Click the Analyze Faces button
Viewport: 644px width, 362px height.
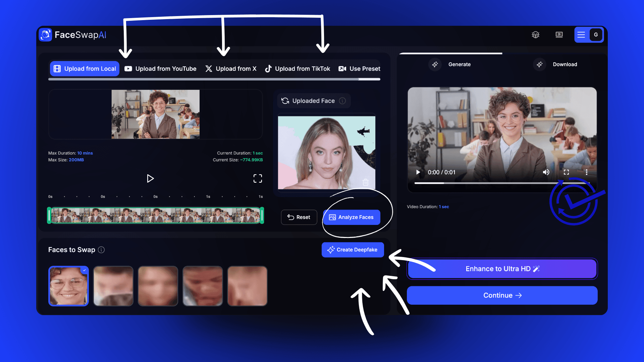point(351,217)
